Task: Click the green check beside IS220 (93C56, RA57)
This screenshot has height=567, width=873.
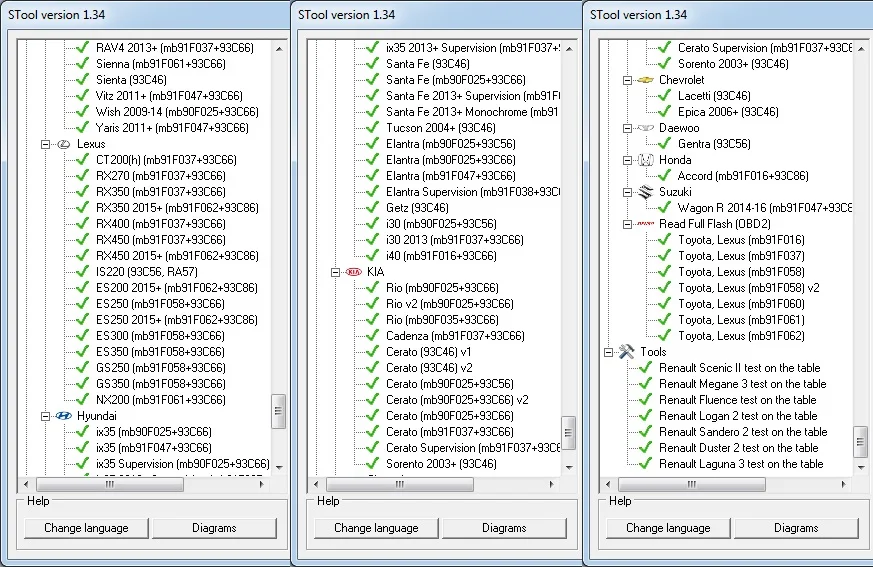Action: click(x=82, y=272)
